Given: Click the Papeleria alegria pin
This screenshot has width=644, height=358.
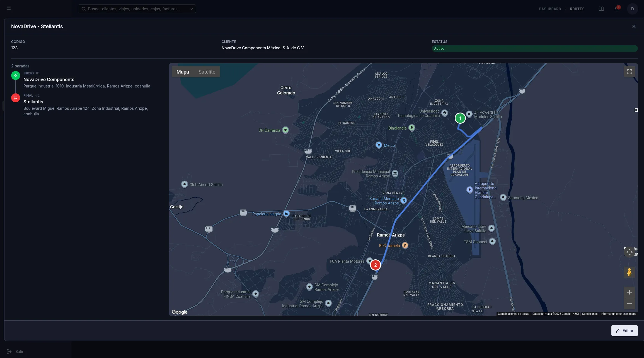Looking at the screenshot, I should 286,214.
